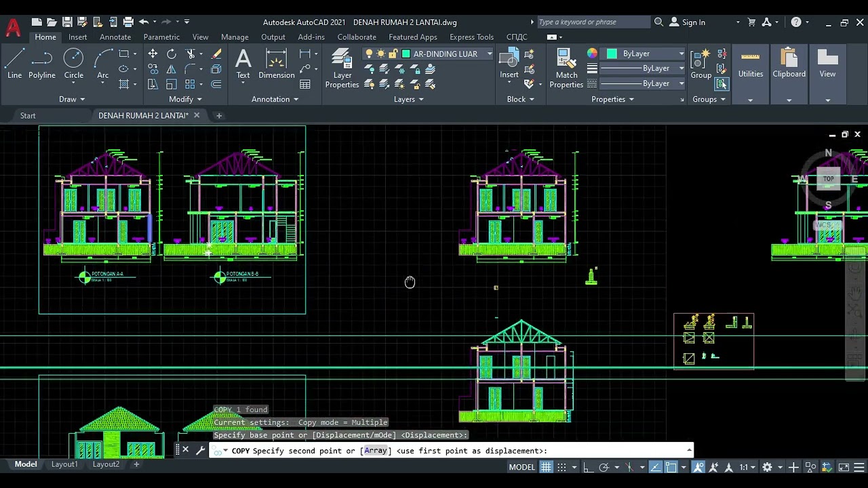Select the Circle tool
Screen dimensions: 868x488
point(74,64)
